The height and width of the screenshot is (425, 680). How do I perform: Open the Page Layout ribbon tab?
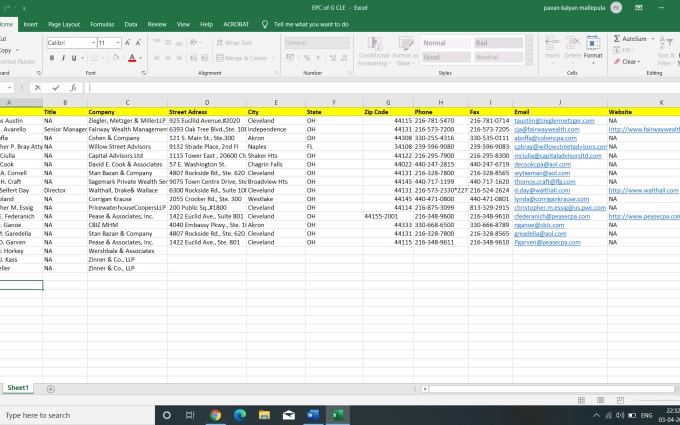click(64, 24)
